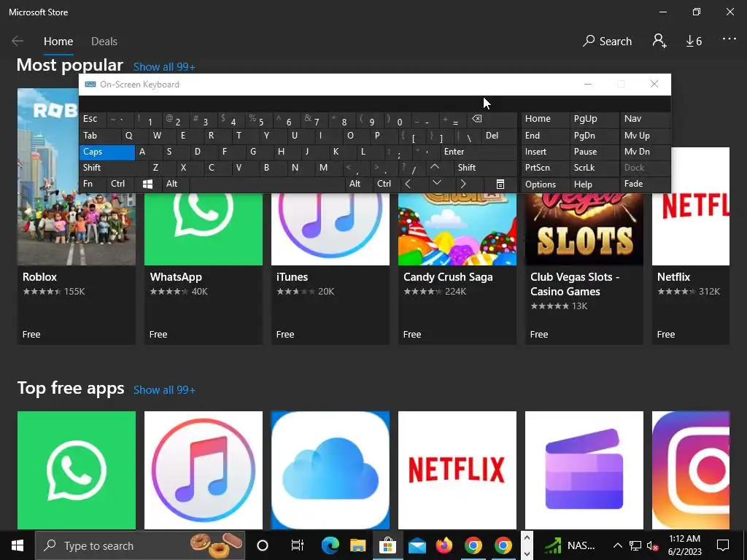Toggle the Fade keyboard transparency key
The image size is (747, 560).
[645, 184]
